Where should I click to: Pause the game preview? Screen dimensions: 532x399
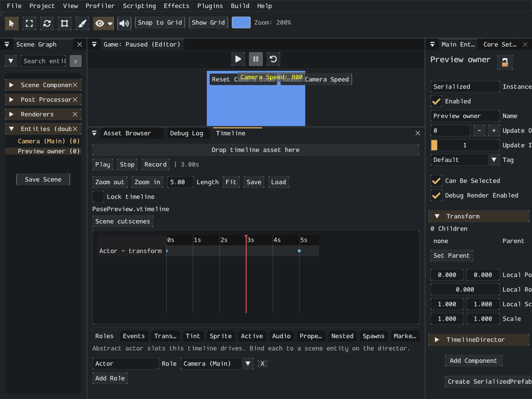coord(256,59)
